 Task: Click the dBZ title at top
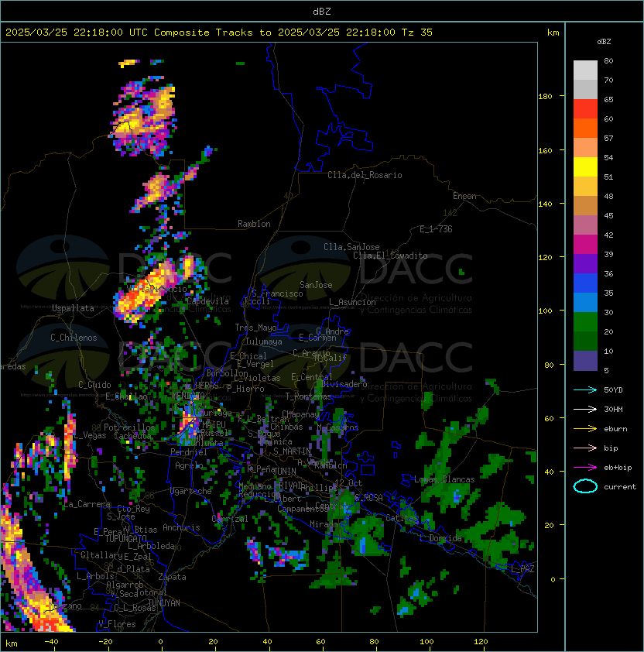coord(322,11)
